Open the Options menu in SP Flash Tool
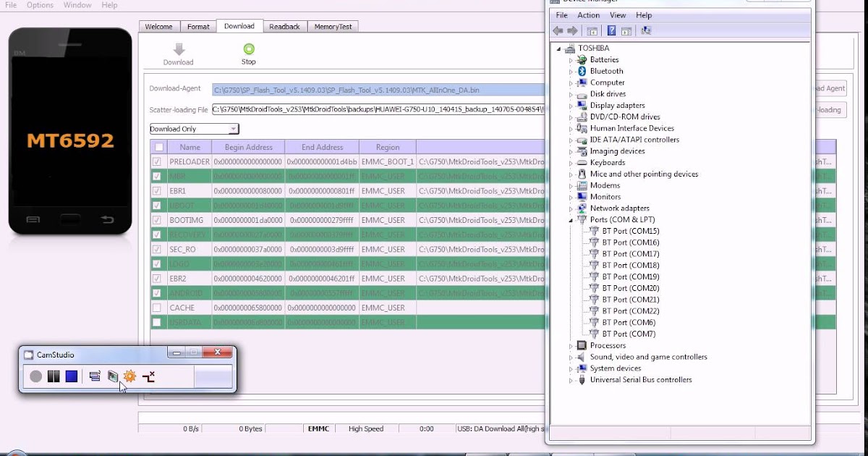Image resolution: width=868 pixels, height=456 pixels. [x=40, y=5]
